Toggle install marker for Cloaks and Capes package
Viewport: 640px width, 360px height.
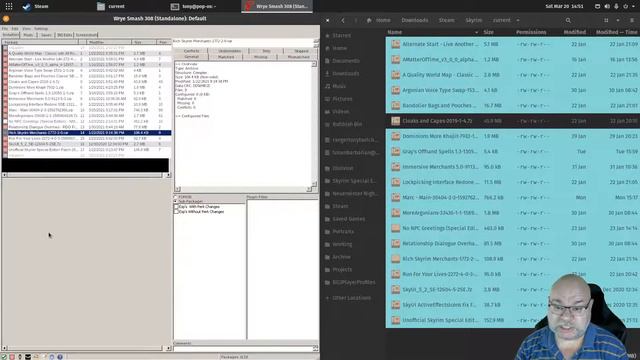5,82
